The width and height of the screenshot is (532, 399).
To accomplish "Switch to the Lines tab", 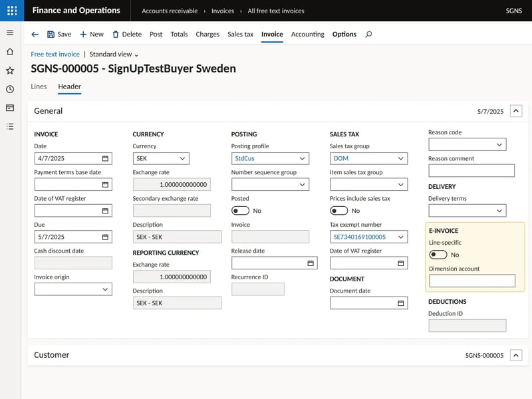I will point(39,86).
